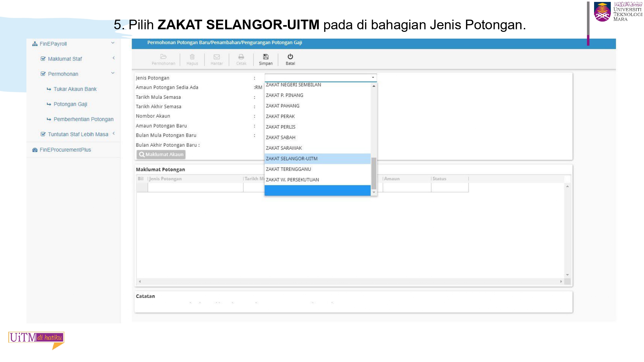Open Pemberhentian Potongan link
Viewport: 644px width, 362px height.
tap(84, 119)
